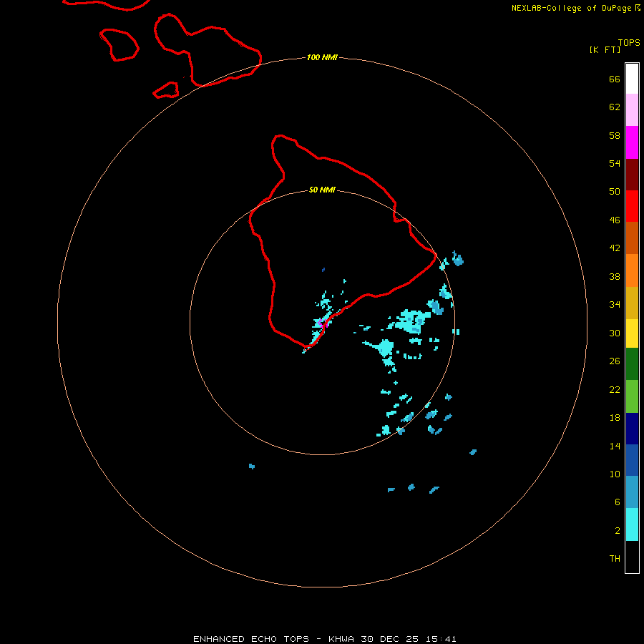This screenshot has height=644, width=644.
Task: Click the legend value 6
Action: (x=618, y=502)
